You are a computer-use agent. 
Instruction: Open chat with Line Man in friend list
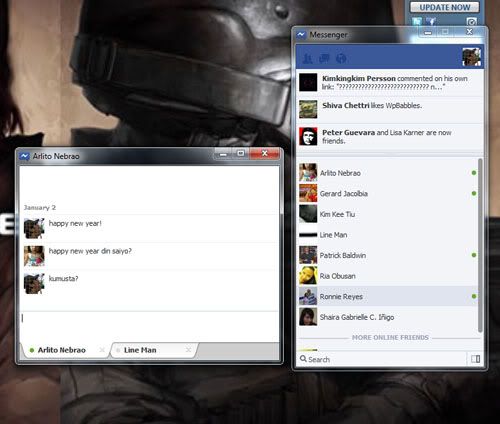387,235
